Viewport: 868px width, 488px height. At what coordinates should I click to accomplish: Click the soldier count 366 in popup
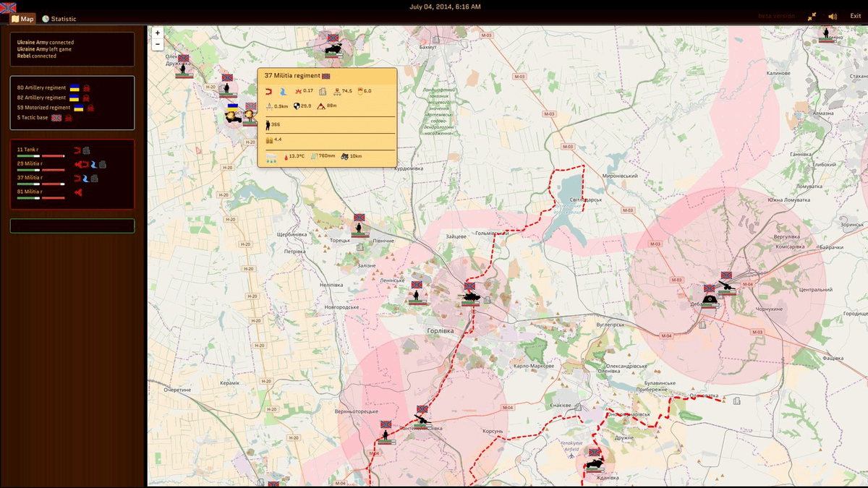pos(273,124)
